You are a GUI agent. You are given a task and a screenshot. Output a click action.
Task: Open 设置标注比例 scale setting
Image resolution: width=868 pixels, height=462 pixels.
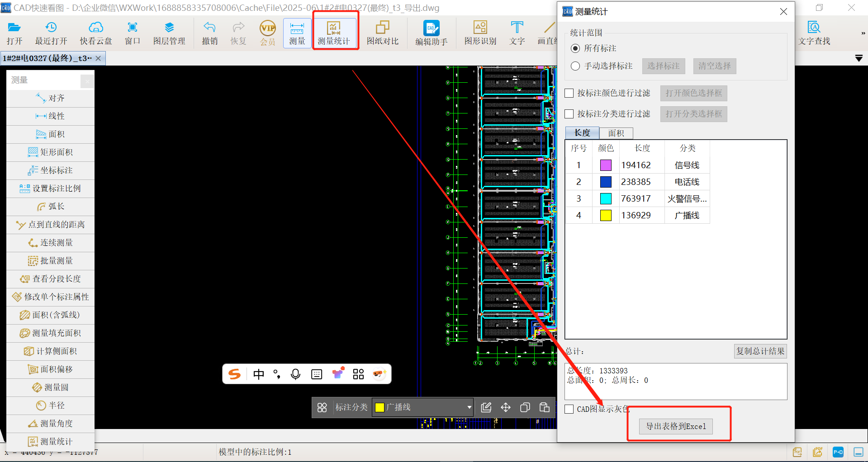pos(50,189)
